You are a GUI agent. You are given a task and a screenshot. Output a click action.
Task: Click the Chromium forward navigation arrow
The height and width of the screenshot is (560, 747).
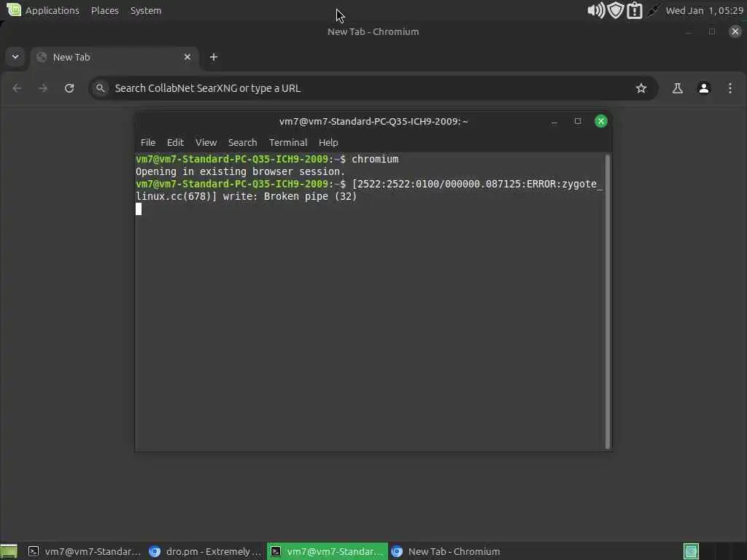click(43, 88)
